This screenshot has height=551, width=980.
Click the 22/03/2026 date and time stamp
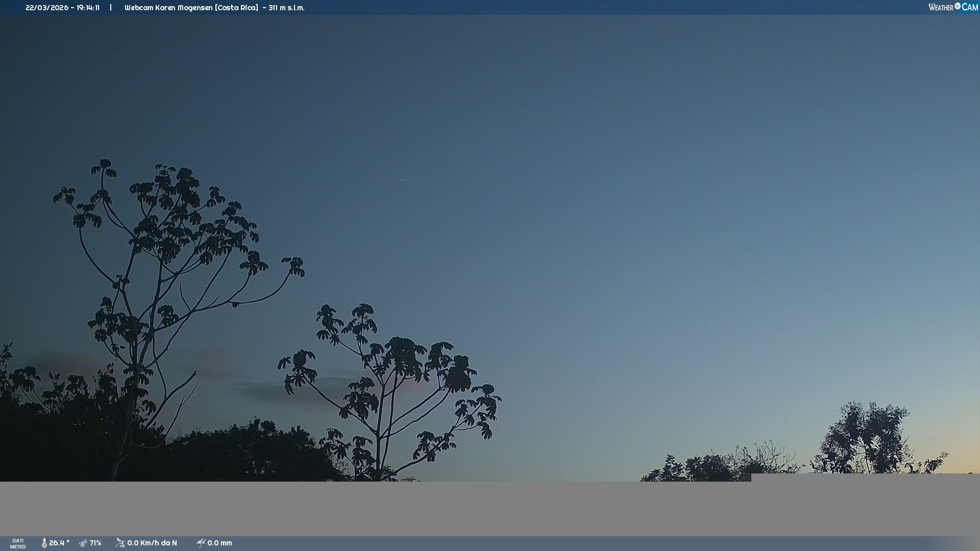tap(62, 8)
